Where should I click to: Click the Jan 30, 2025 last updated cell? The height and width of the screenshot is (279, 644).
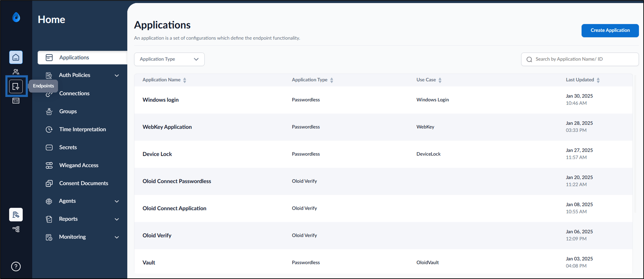[x=579, y=100]
